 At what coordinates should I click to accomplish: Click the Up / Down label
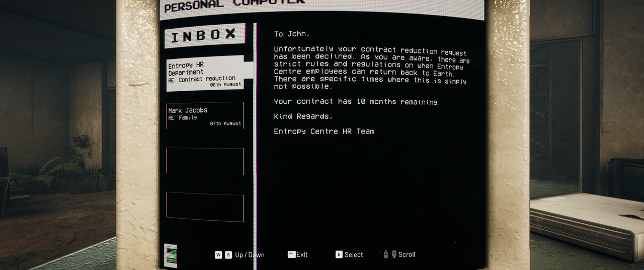click(x=250, y=255)
